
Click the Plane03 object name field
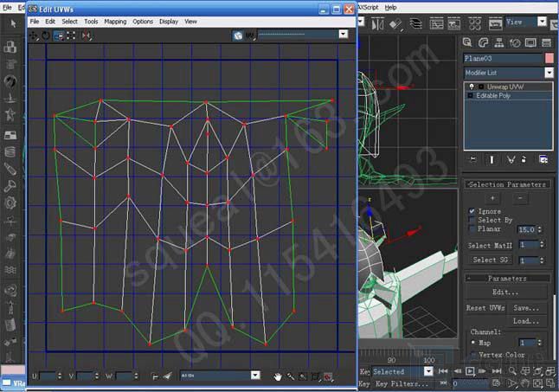503,59
